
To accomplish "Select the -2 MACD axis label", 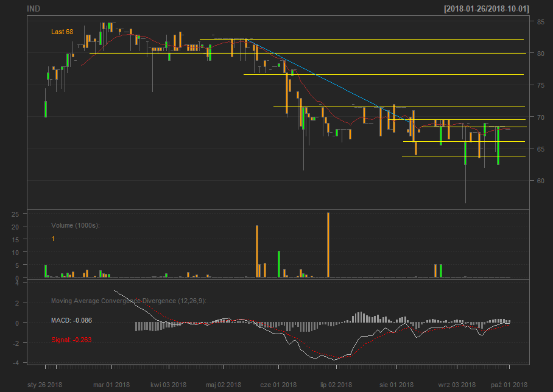I will [15, 343].
